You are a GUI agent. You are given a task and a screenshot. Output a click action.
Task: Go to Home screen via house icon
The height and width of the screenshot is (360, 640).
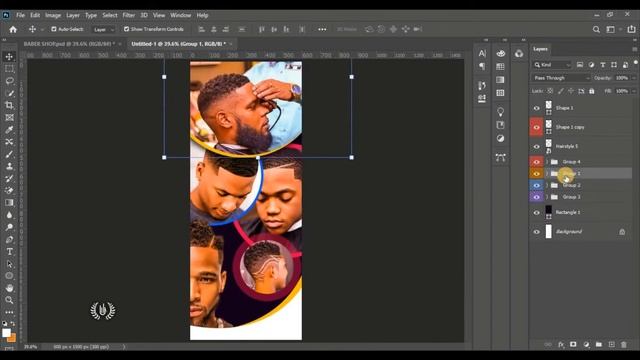[x=13, y=29]
